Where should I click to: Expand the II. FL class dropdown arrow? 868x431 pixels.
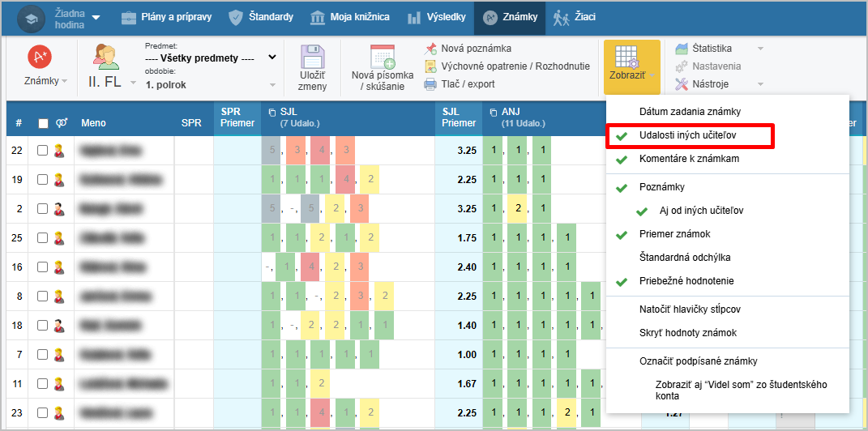[133, 83]
